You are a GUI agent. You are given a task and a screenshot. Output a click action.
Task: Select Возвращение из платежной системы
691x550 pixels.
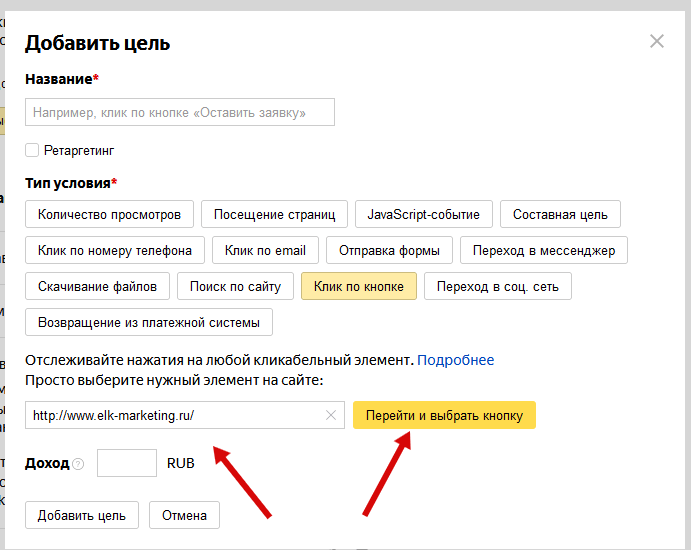click(148, 323)
